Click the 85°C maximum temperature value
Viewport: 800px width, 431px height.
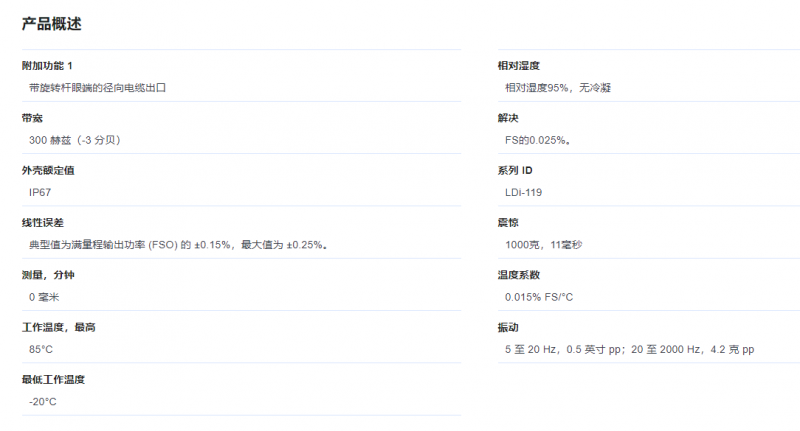tap(41, 349)
